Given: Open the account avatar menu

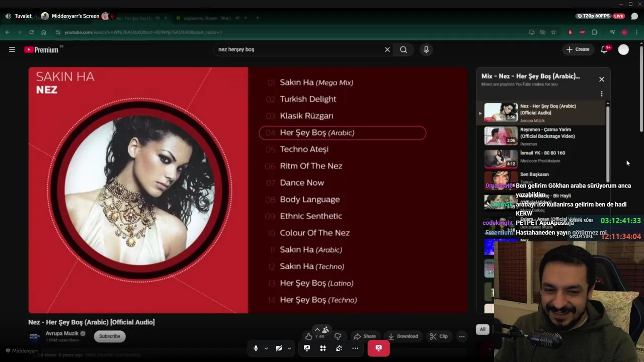Looking at the screenshot, I should (623, 49).
